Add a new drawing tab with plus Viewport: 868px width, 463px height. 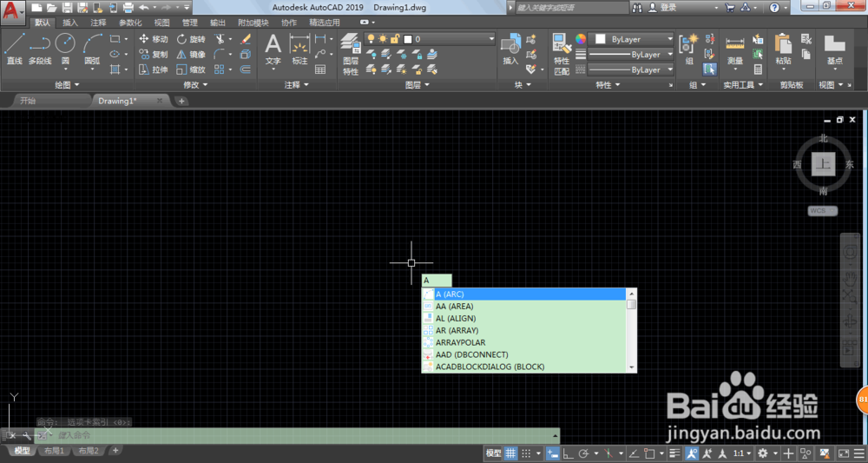pyautogui.click(x=181, y=101)
